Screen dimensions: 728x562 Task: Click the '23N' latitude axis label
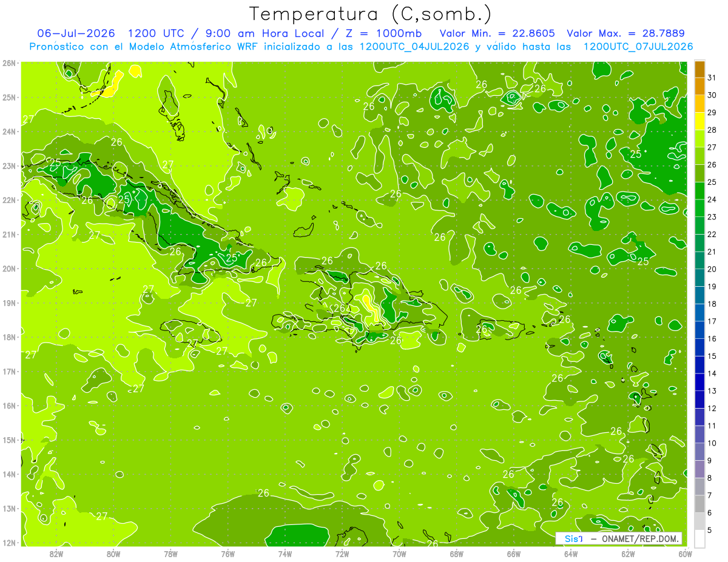[x=8, y=166]
